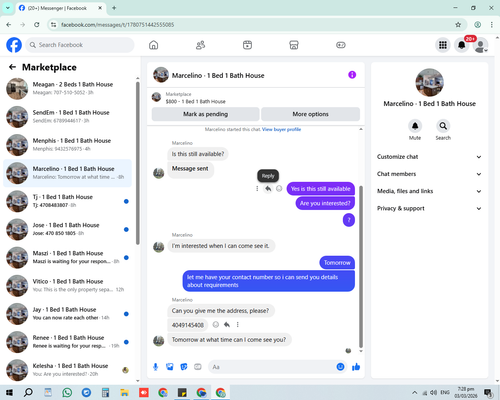Open WhatsApp from the taskbar
Screen dimensions: 500x400
pyautogui.click(x=67, y=392)
